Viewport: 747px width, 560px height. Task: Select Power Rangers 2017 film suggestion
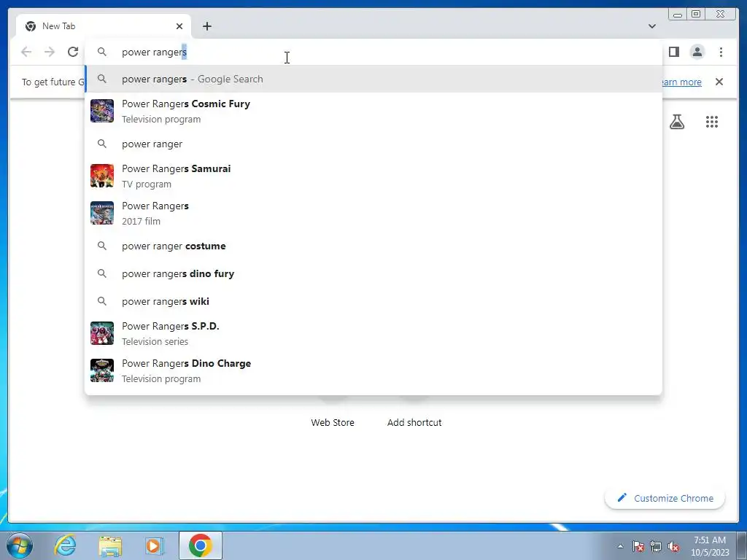click(373, 213)
